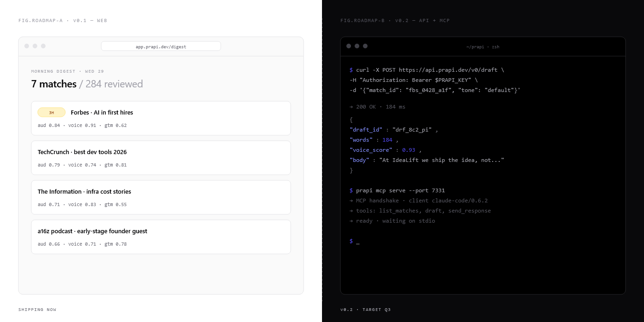This screenshot has height=322, width=644.
Task: Switch to the FIG.ROADMAP-B v0.2 panel header
Action: tap(394, 20)
